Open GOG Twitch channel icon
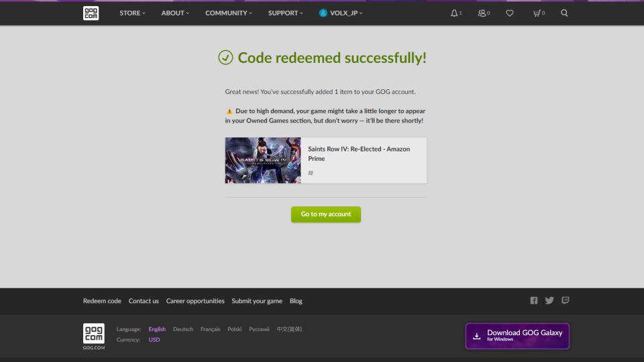644x362 pixels. point(565,300)
